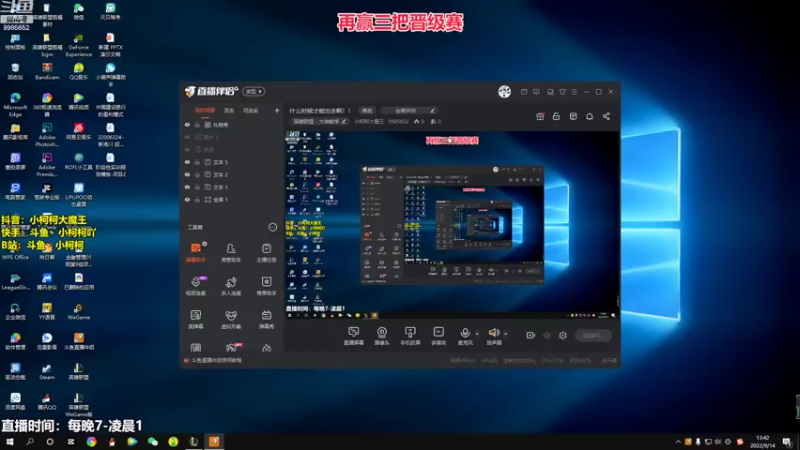Click the live preview canvas thumbnail
This screenshot has width=800, height=450.
point(452,224)
